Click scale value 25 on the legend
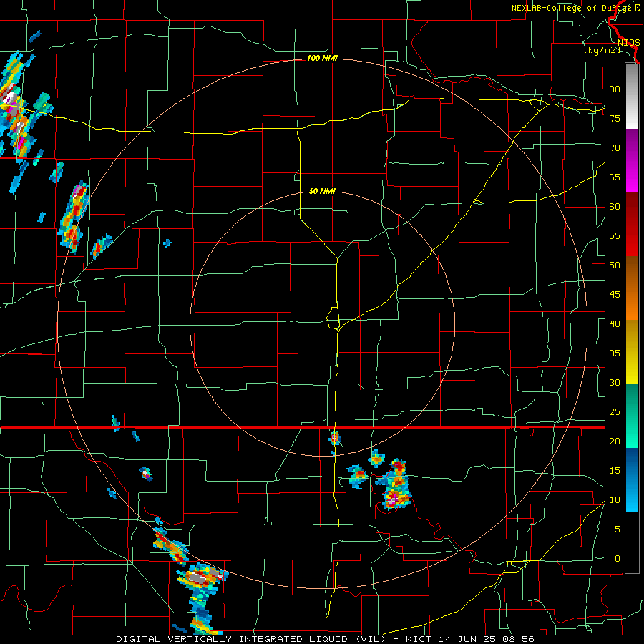Screen dimensions: 644x644 point(615,412)
